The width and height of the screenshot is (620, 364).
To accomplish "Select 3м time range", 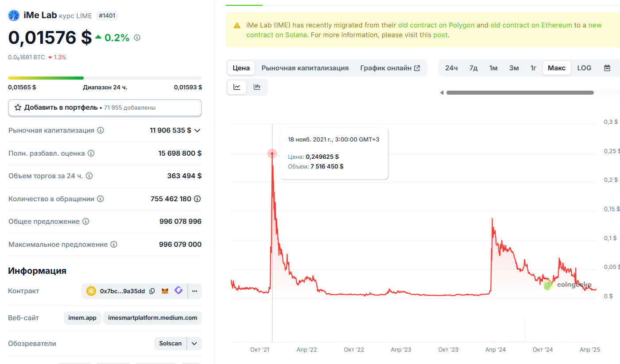I will (x=514, y=68).
